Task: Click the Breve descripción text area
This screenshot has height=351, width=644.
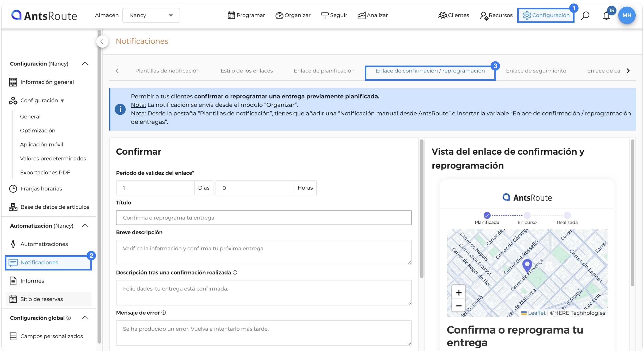Action: (264, 252)
